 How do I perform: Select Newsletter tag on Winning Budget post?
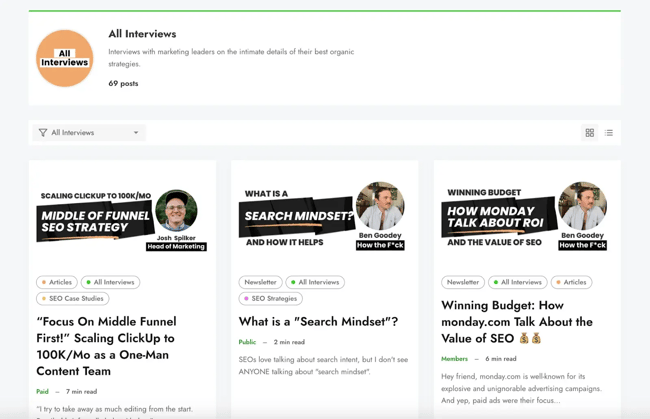click(x=463, y=282)
